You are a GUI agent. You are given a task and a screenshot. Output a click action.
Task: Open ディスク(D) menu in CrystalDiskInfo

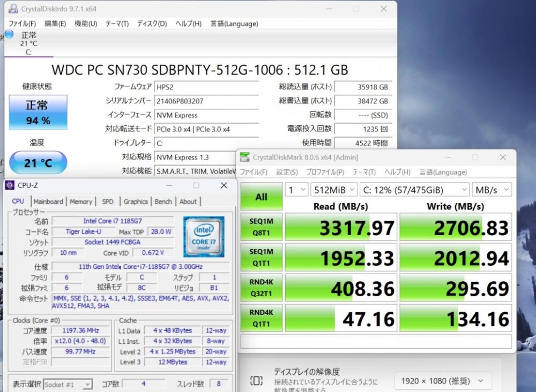[152, 24]
